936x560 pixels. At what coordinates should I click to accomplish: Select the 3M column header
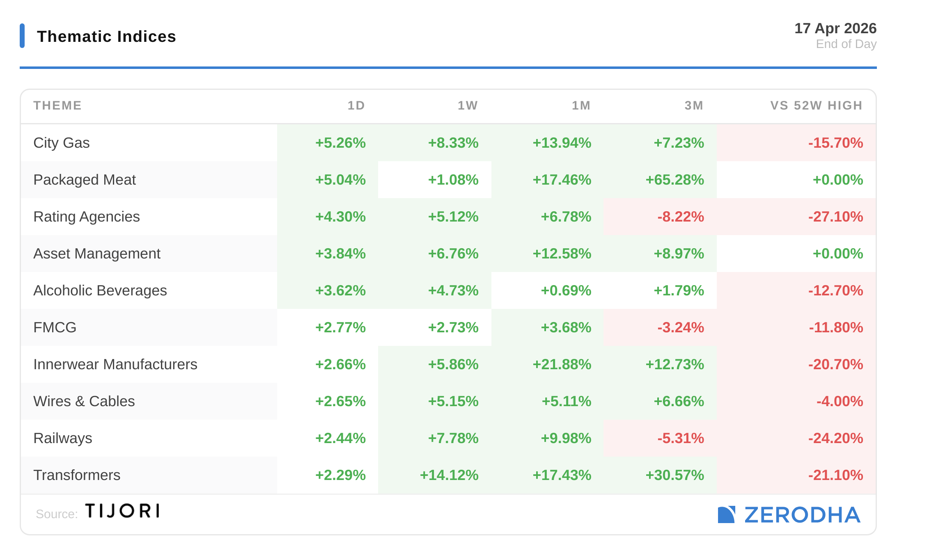pos(694,105)
